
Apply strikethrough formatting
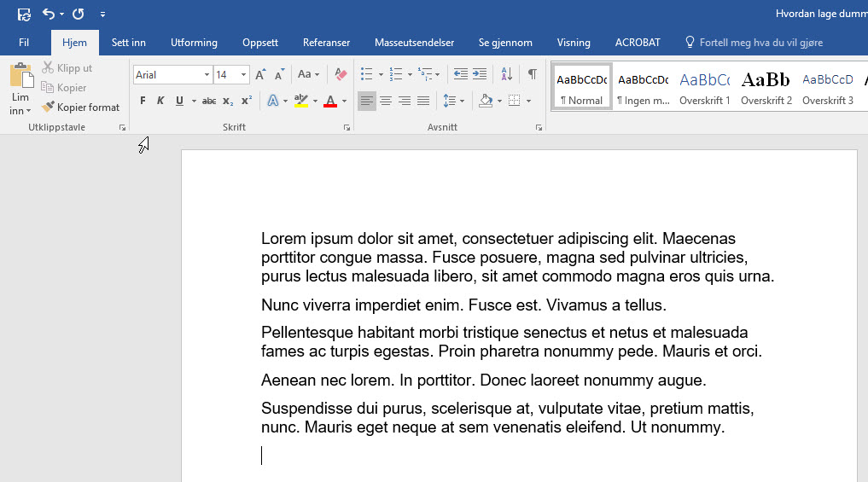209,102
